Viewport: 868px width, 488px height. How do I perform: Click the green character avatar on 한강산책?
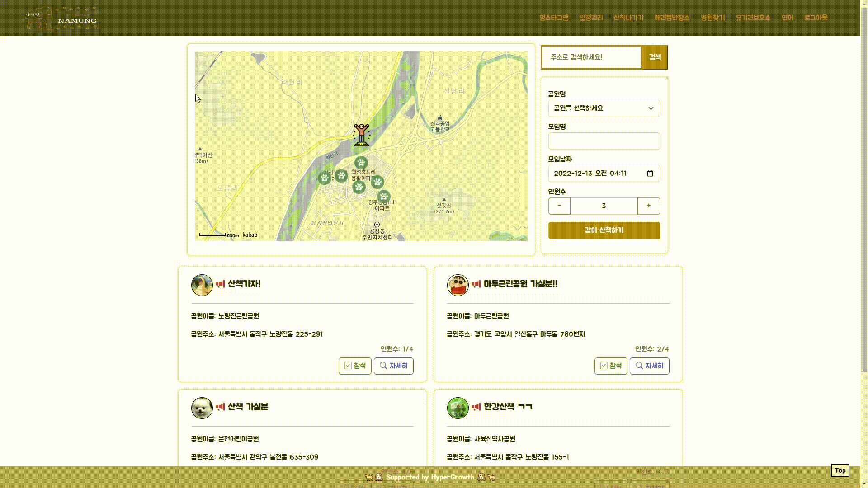458,408
